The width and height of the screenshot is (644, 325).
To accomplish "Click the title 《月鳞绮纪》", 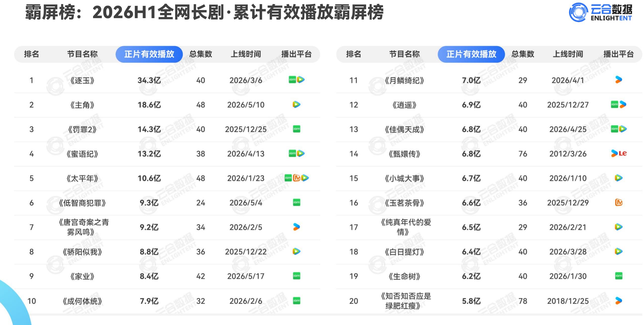I will [x=404, y=80].
